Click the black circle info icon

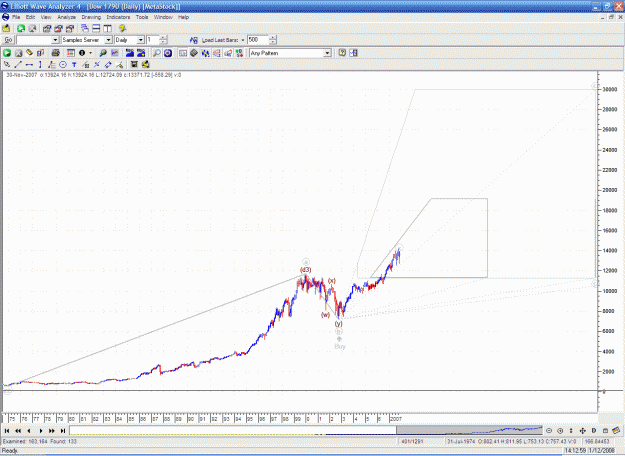(82, 53)
